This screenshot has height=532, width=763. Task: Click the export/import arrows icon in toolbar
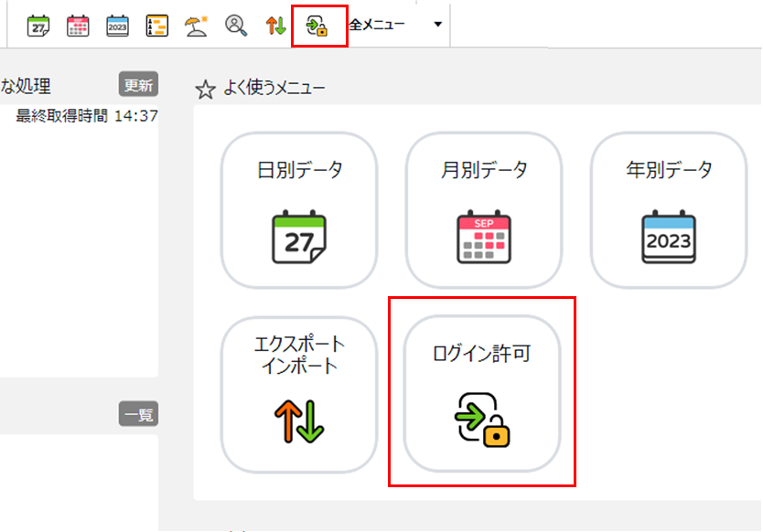pyautogui.click(x=275, y=26)
